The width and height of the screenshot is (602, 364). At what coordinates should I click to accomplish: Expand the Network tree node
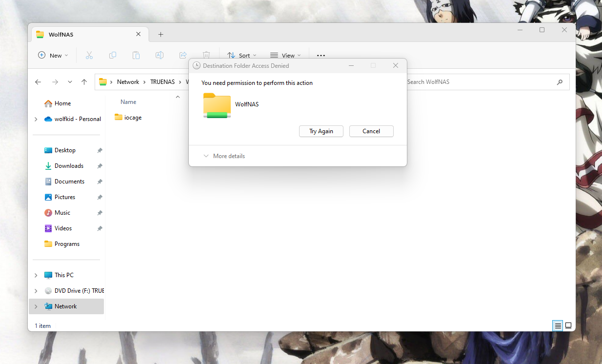(x=36, y=306)
